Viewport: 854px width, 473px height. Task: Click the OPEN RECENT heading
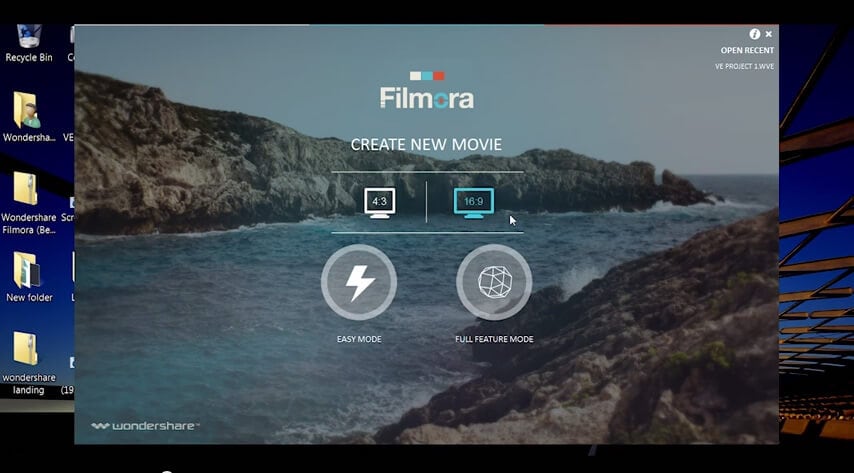pyautogui.click(x=747, y=50)
